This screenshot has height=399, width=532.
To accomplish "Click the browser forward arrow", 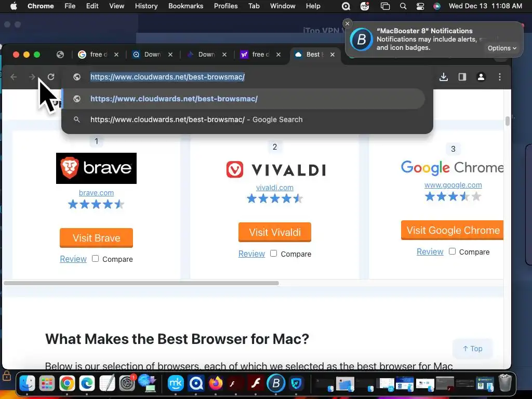I will (32, 77).
